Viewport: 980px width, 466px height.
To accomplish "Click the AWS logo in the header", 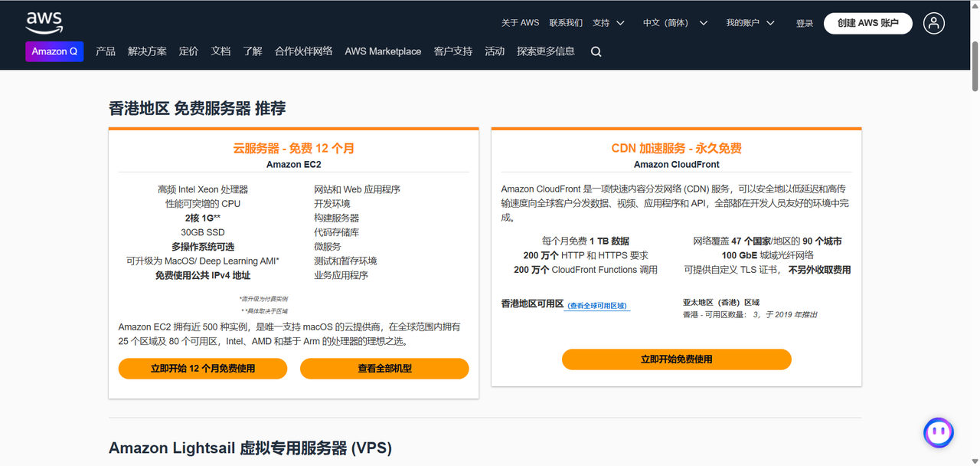I will 44,22.
